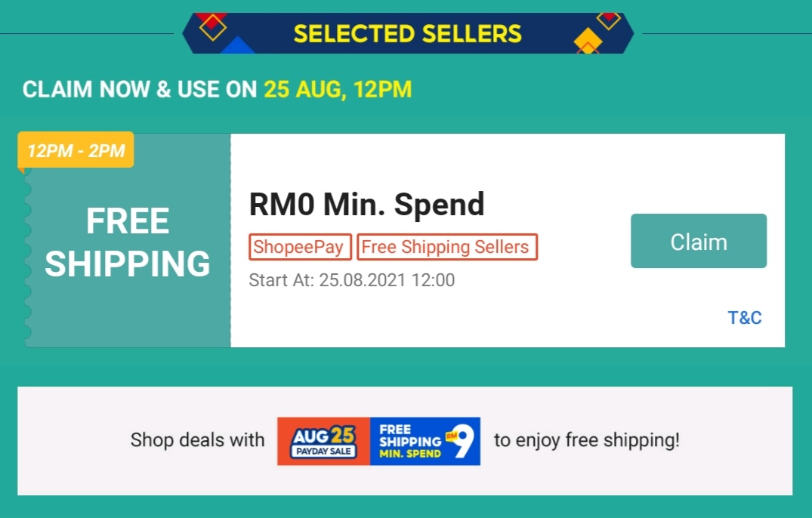Click the orange diamond right of Selected Sellers

(x=587, y=39)
